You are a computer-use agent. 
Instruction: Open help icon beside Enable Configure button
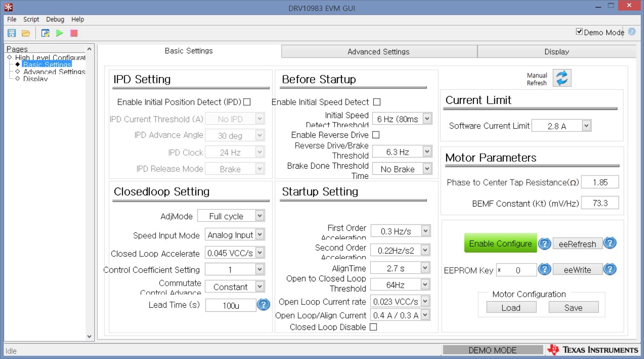[x=544, y=243]
